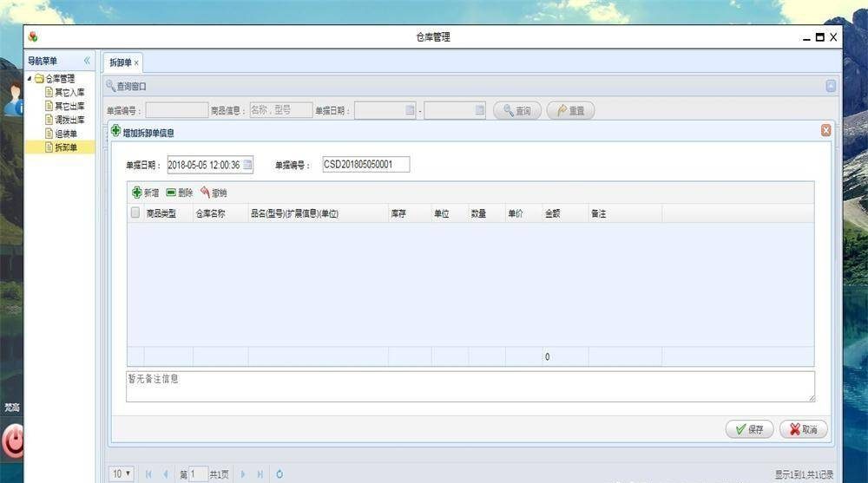Collapse the 查询窗口 panel

(x=831, y=86)
